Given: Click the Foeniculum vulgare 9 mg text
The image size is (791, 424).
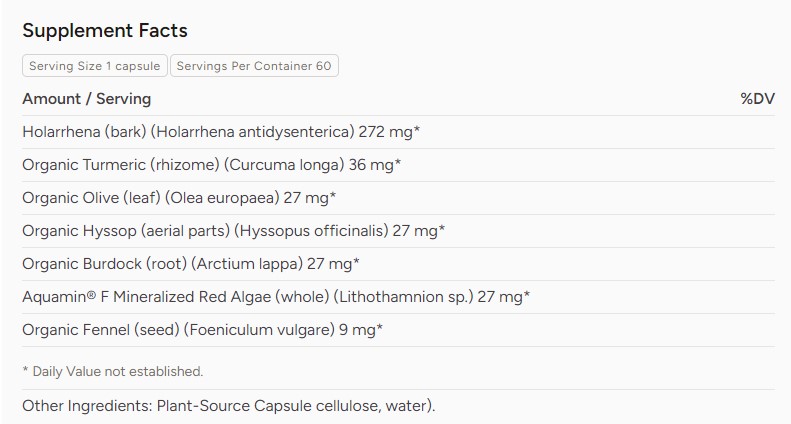Looking at the screenshot, I should [x=284, y=330].
